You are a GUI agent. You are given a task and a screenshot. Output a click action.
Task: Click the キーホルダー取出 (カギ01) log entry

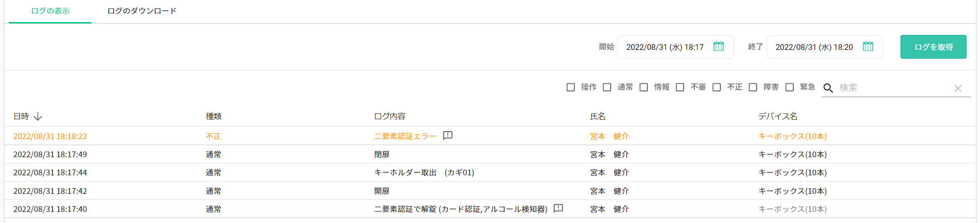pos(424,173)
